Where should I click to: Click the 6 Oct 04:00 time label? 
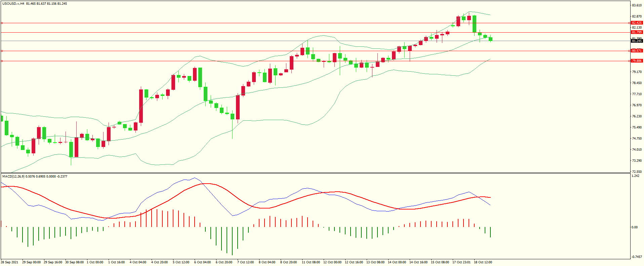click(202, 262)
